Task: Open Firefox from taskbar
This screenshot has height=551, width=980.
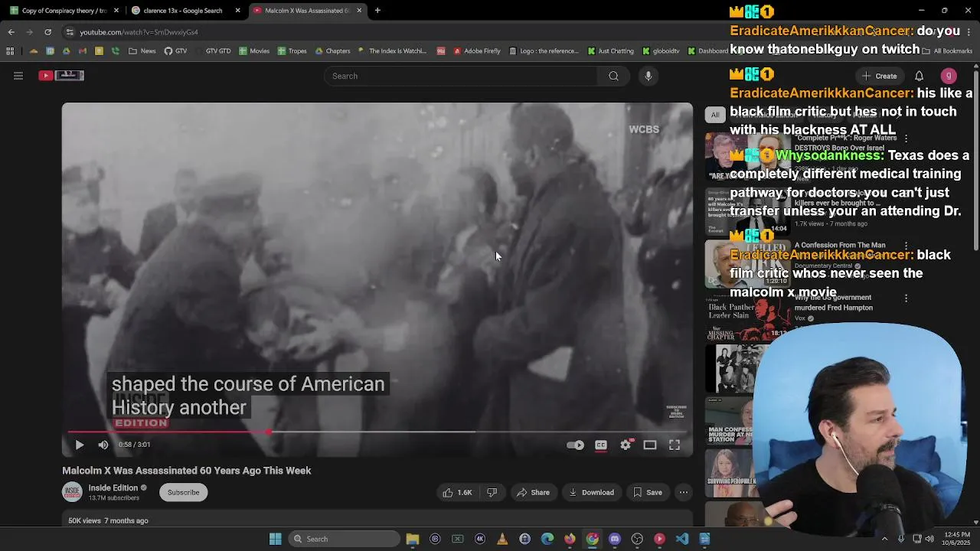Action: click(x=570, y=539)
